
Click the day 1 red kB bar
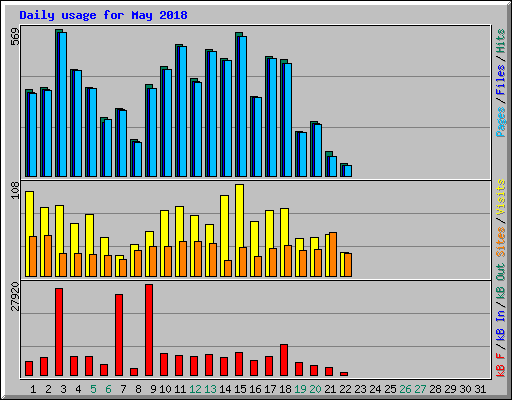(29, 369)
